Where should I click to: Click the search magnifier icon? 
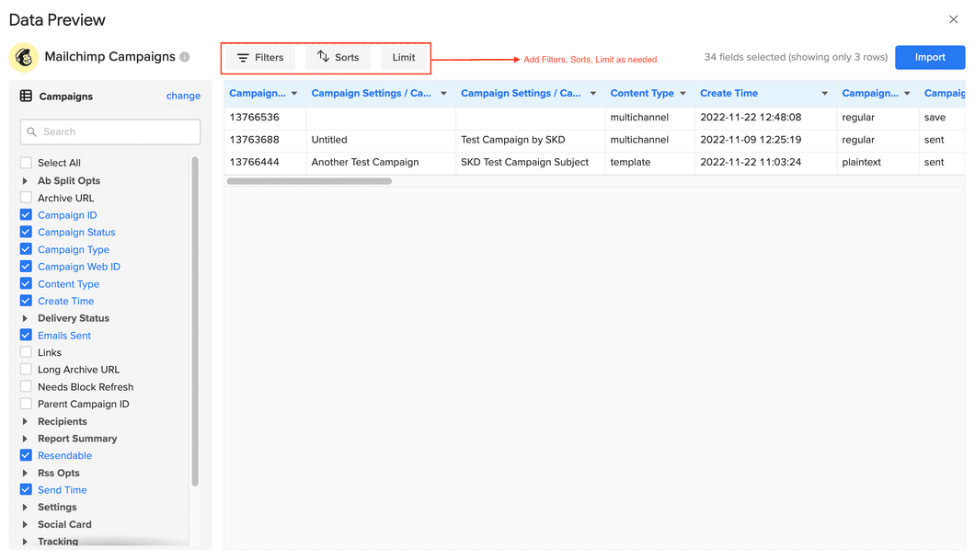(x=31, y=131)
